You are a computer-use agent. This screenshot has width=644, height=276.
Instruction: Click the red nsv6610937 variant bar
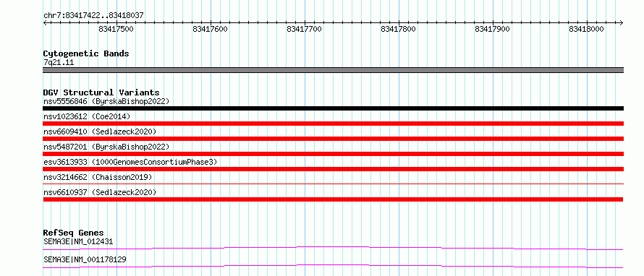(x=333, y=199)
